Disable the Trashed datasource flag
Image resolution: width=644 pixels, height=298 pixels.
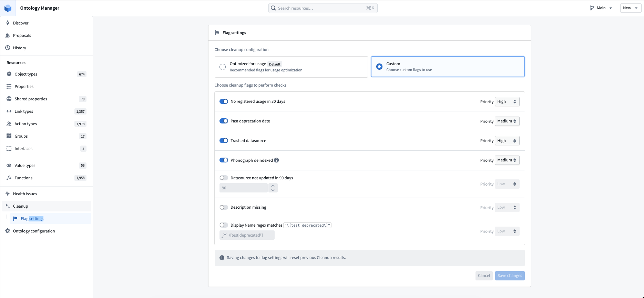coord(224,141)
